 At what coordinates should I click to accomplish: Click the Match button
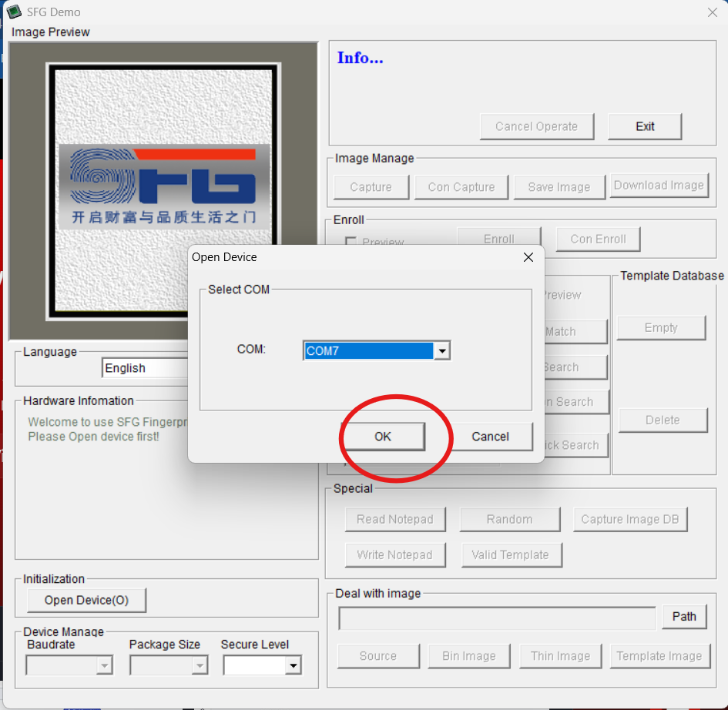pos(575,331)
